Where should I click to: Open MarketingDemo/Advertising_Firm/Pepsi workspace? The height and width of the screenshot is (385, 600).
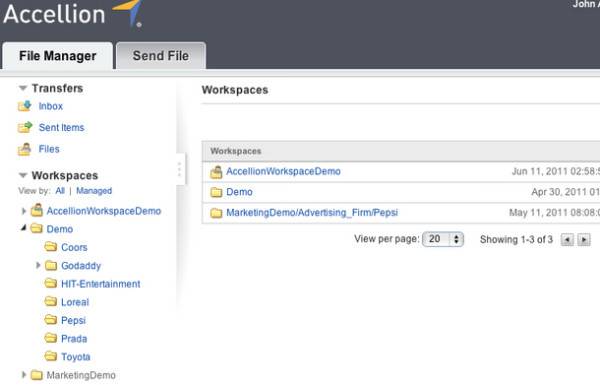click(x=312, y=213)
